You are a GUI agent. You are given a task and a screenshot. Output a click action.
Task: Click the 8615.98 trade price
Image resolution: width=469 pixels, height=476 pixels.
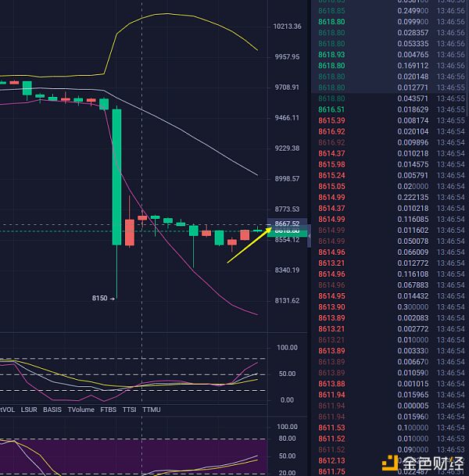tap(331, 165)
